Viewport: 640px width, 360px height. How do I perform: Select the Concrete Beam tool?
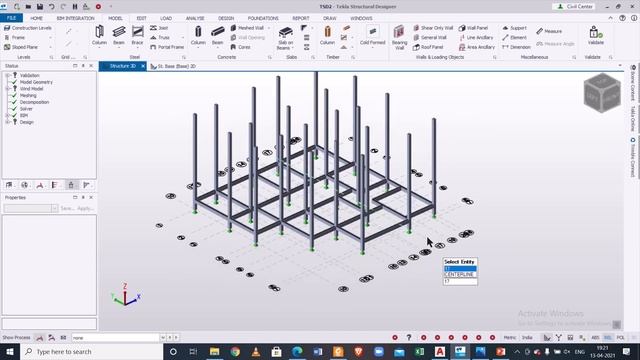[218, 35]
